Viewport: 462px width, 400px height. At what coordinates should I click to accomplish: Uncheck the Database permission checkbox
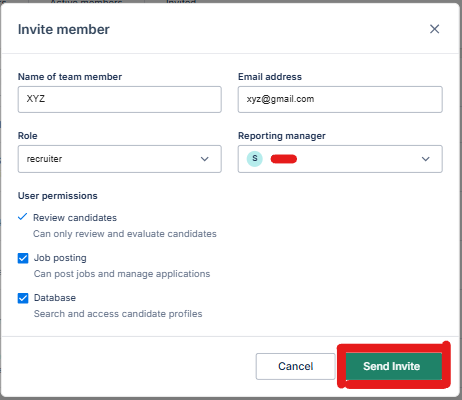[23, 298]
